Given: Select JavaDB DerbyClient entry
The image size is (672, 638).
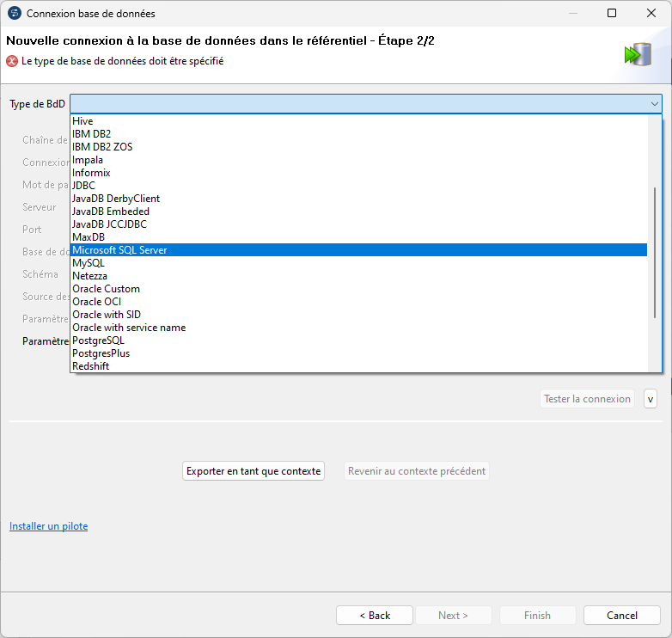Looking at the screenshot, I should click(x=358, y=199).
